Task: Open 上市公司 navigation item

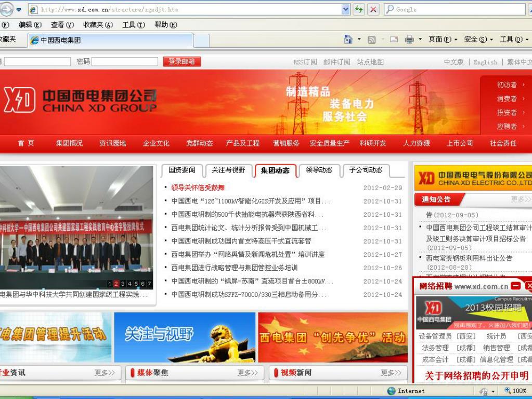Action: pyautogui.click(x=460, y=143)
